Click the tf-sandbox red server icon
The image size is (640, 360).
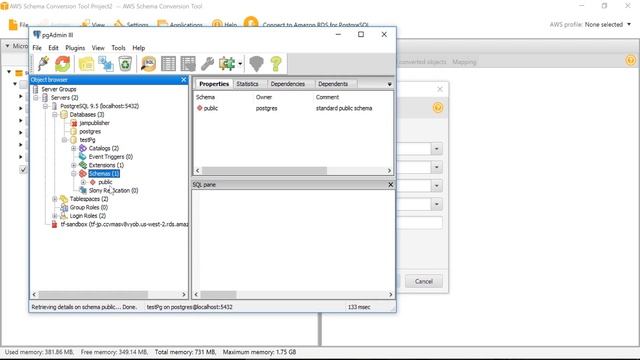point(54,224)
